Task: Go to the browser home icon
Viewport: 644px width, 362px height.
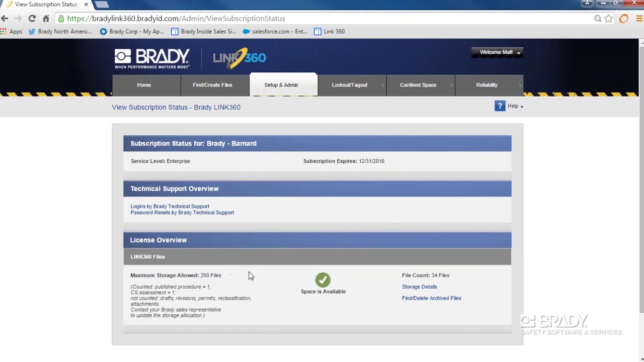Action: tap(46, 19)
